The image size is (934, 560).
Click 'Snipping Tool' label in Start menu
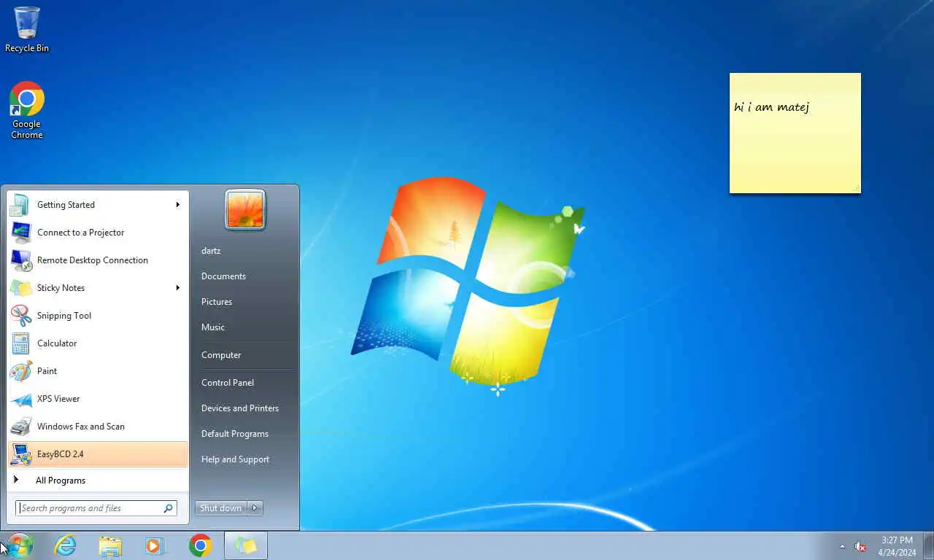tap(64, 316)
